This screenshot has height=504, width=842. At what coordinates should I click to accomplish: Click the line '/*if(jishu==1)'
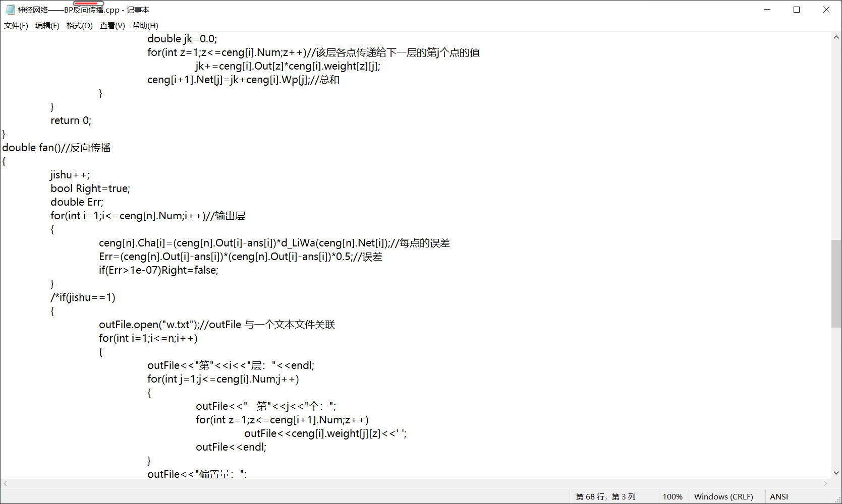pyautogui.click(x=83, y=297)
